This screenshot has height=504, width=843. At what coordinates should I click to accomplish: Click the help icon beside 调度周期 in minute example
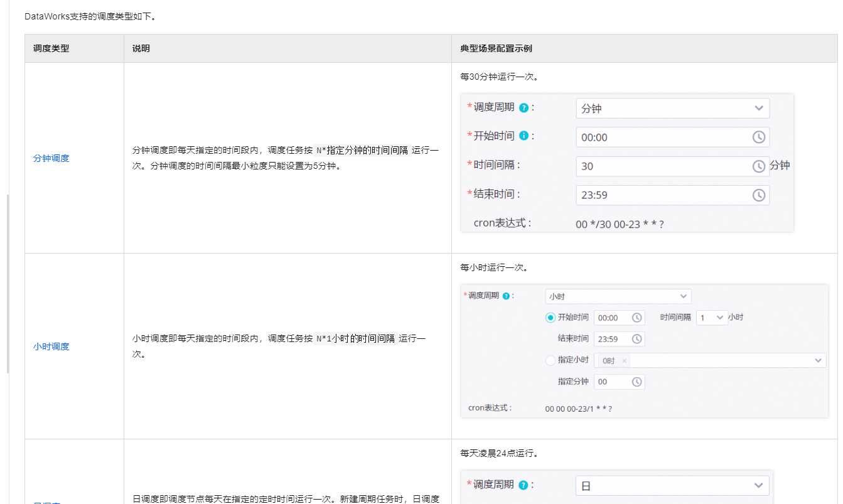[x=524, y=108]
